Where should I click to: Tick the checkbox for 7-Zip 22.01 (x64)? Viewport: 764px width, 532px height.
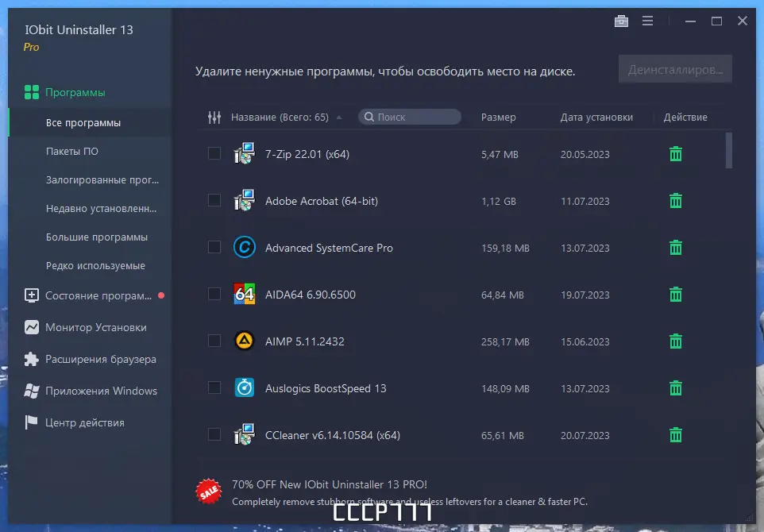coord(214,153)
